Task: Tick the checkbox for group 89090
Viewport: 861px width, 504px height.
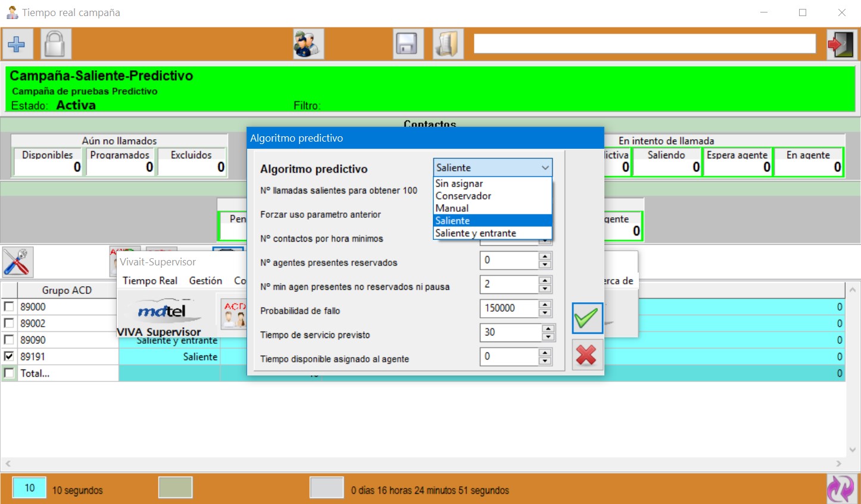Action: [x=9, y=340]
